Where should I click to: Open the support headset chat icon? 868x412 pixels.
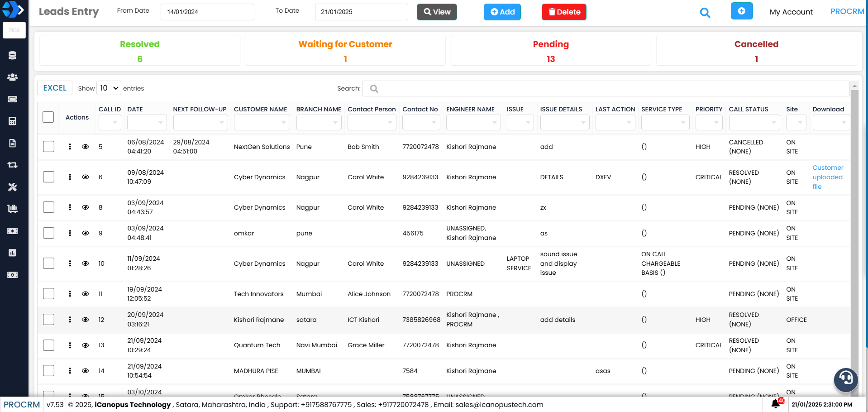[x=845, y=379]
